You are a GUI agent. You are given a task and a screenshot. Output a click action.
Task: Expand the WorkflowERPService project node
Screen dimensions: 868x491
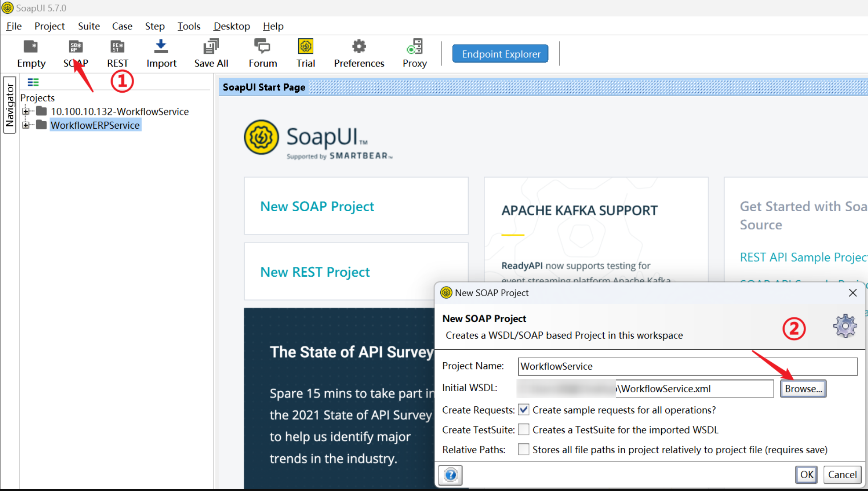(26, 125)
